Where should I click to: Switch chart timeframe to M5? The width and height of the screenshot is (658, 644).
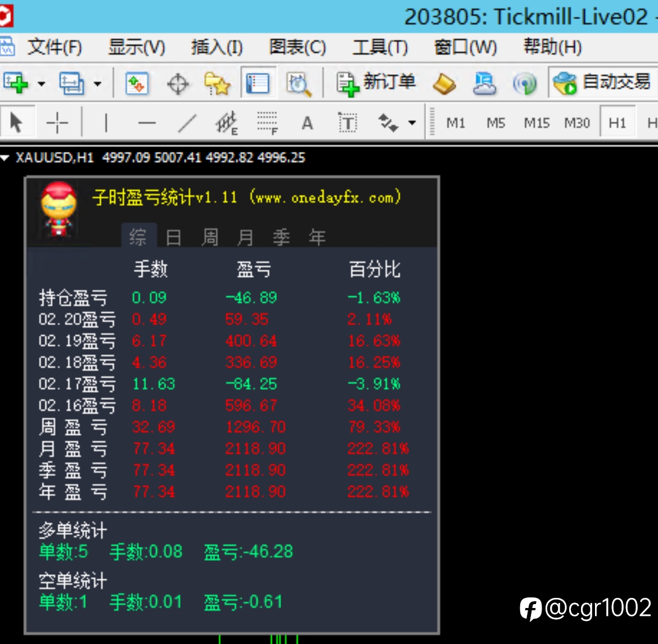495,123
